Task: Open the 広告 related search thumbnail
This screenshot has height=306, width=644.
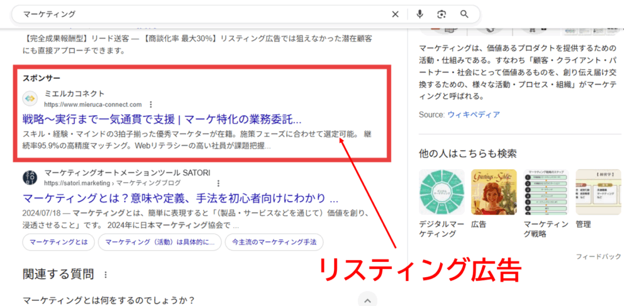Action: [x=494, y=192]
